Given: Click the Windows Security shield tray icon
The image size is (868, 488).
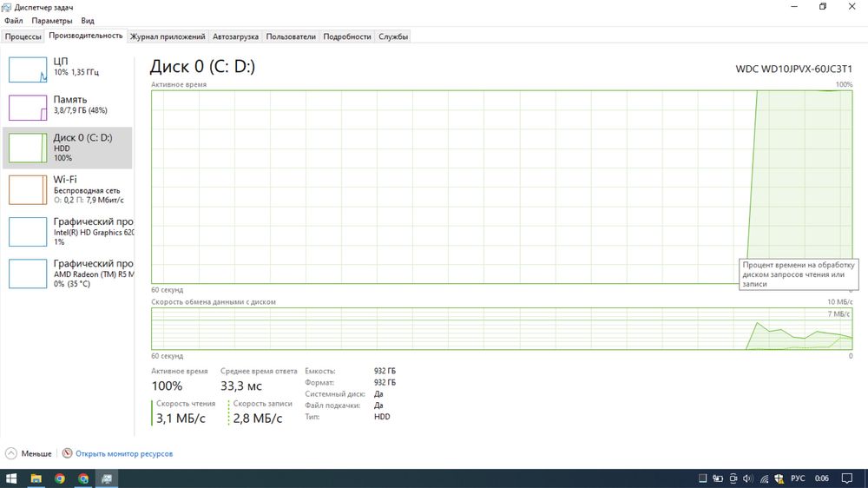Looking at the screenshot, I should pyautogui.click(x=779, y=478).
